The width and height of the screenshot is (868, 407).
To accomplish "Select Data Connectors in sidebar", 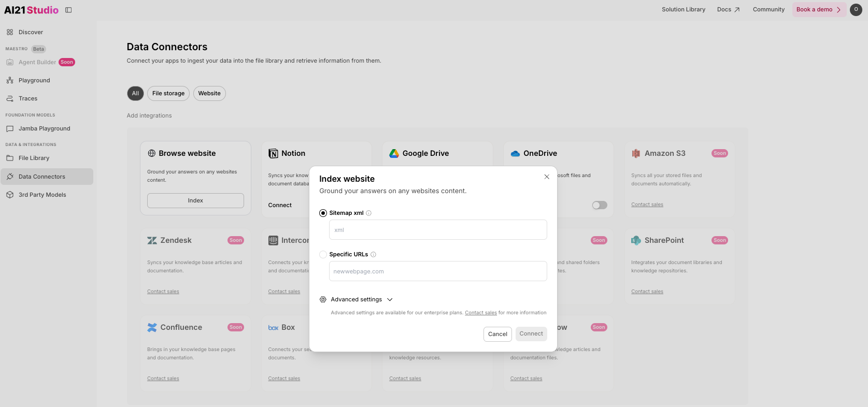I will point(47,177).
